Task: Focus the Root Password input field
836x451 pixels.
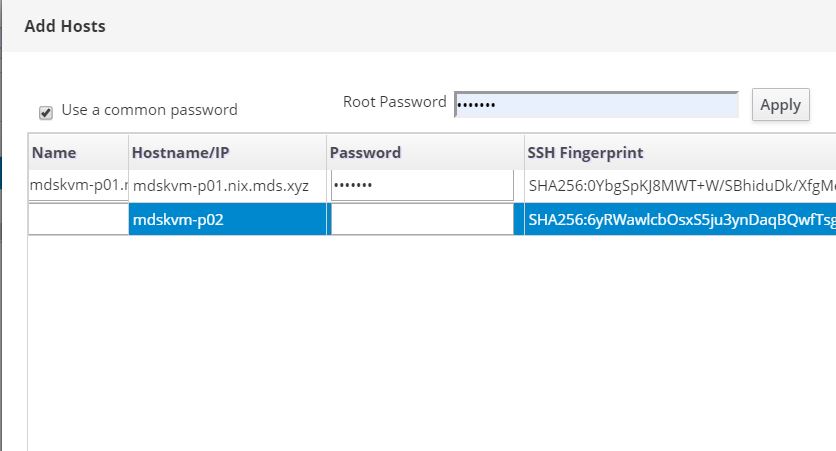Action: 596,104
